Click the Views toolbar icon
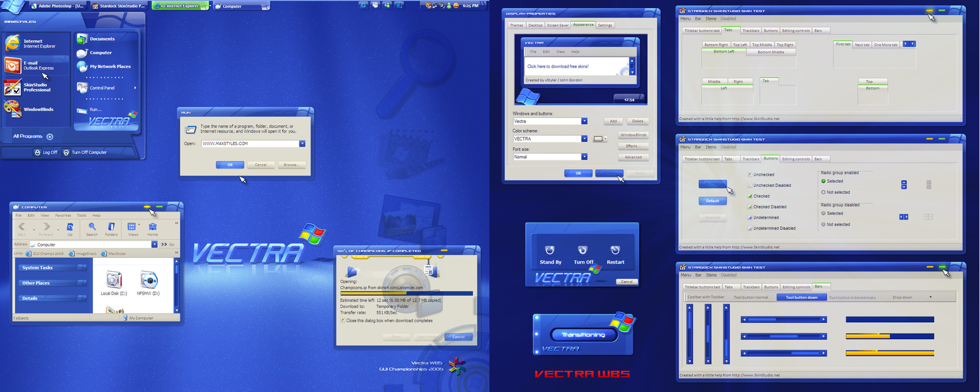Screen dimensions: 980x392 (x=133, y=229)
